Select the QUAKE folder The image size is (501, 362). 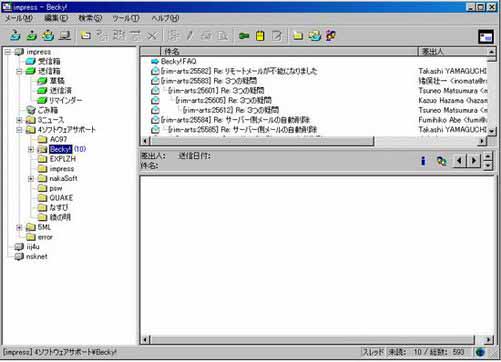tap(61, 198)
